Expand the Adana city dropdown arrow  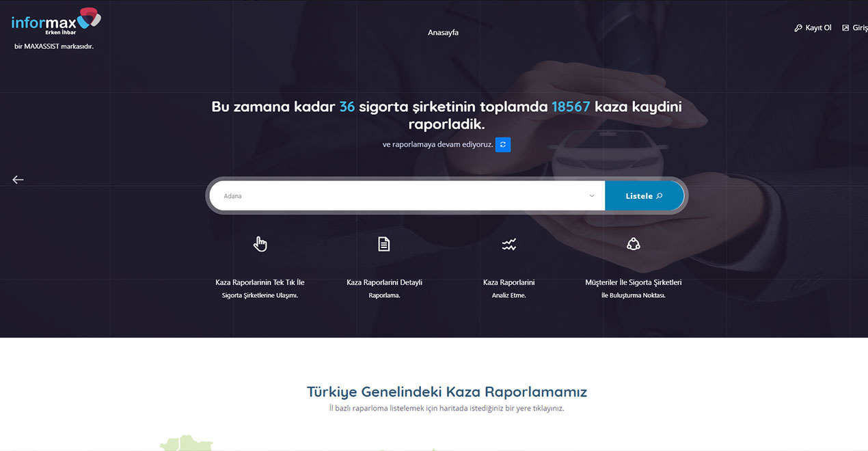coord(592,196)
